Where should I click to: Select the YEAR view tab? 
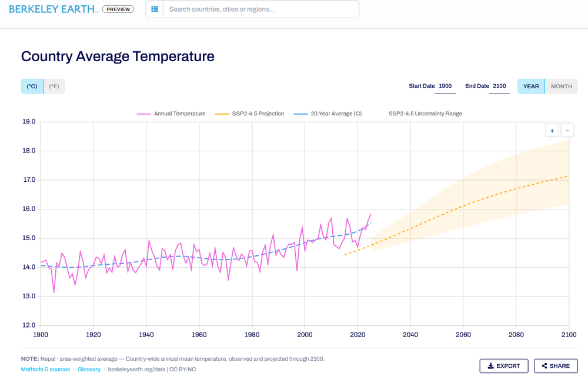(531, 86)
